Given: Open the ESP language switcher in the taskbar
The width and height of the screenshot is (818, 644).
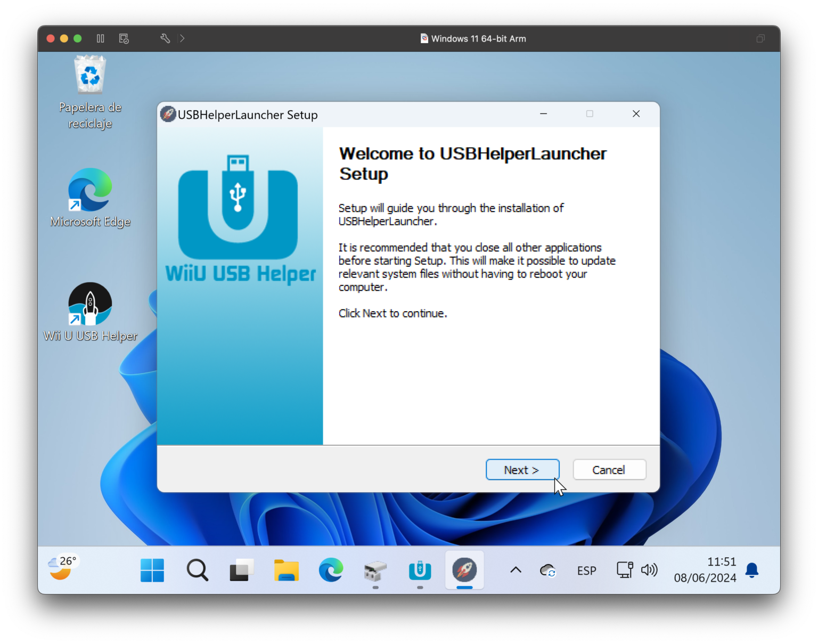Looking at the screenshot, I should [586, 570].
